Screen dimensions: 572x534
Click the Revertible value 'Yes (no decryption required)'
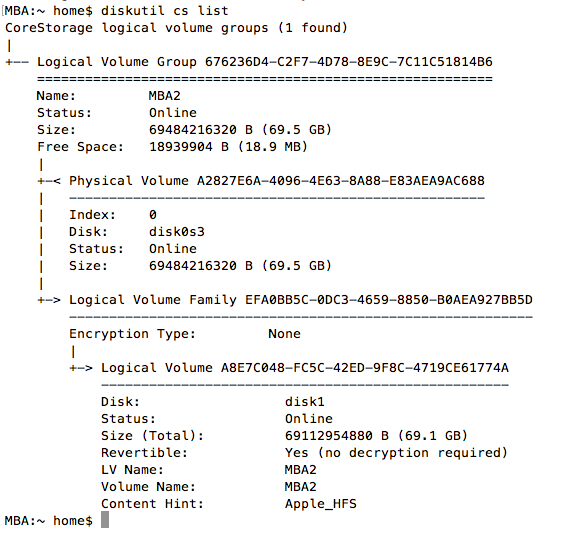click(x=396, y=453)
